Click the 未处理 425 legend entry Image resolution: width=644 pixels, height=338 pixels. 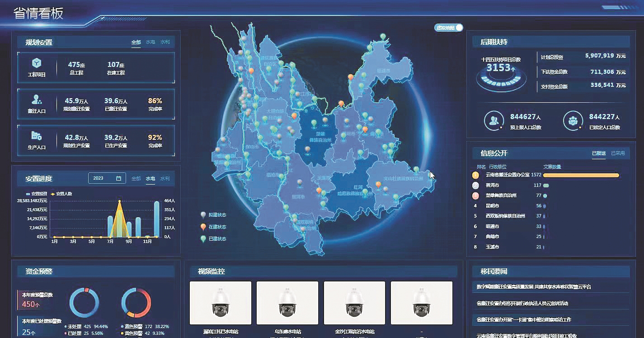(87, 326)
